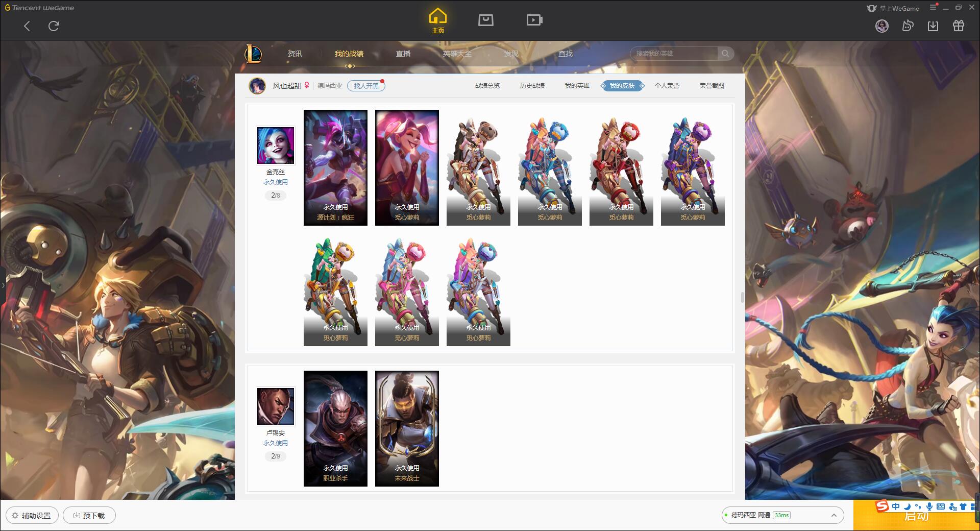Open the video camera icon in top bar
Viewport: 980px width, 531px height.
[534, 20]
